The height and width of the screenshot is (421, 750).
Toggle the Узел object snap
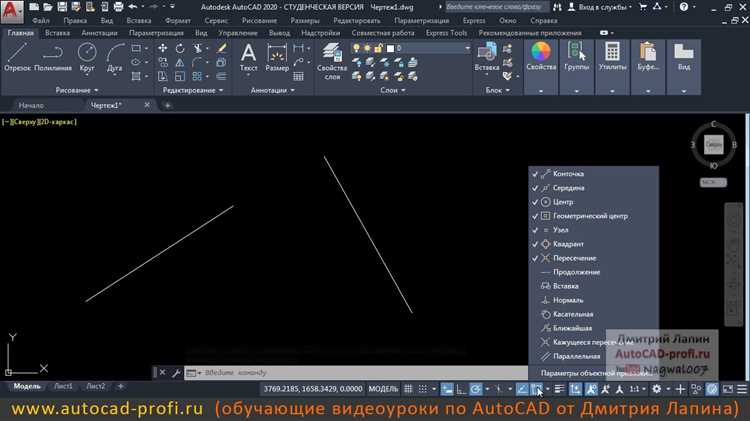click(593, 230)
